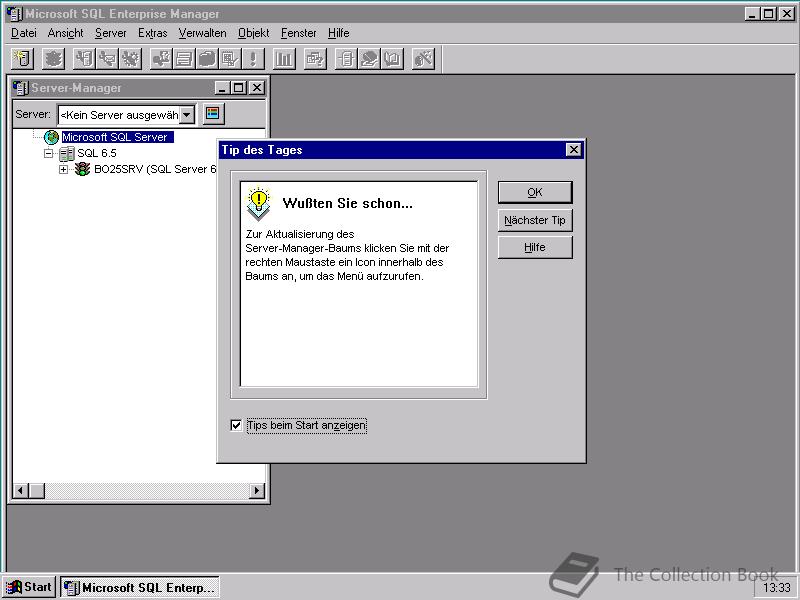Uncheck Tips beim Start anzeigen
800x600 pixels.
pyautogui.click(x=236, y=425)
